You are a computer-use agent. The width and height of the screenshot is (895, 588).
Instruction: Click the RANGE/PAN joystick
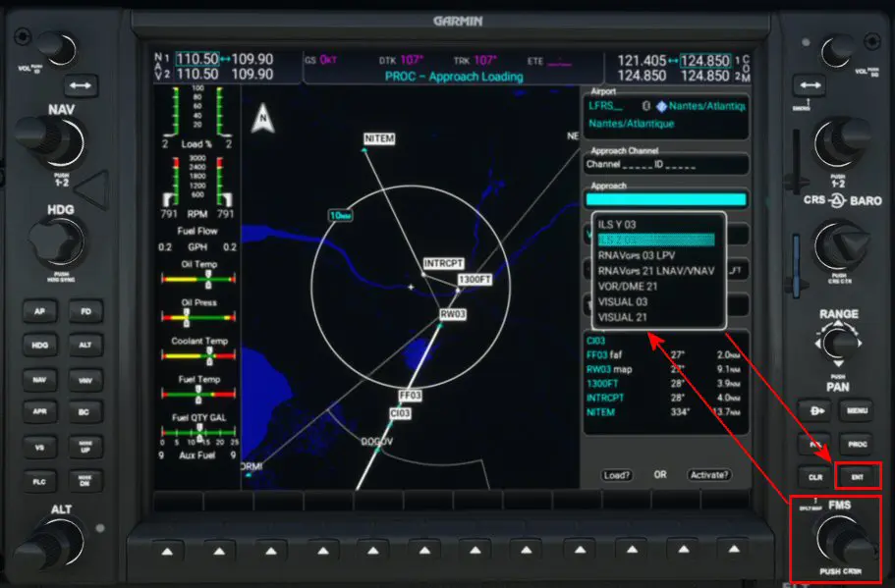838,344
